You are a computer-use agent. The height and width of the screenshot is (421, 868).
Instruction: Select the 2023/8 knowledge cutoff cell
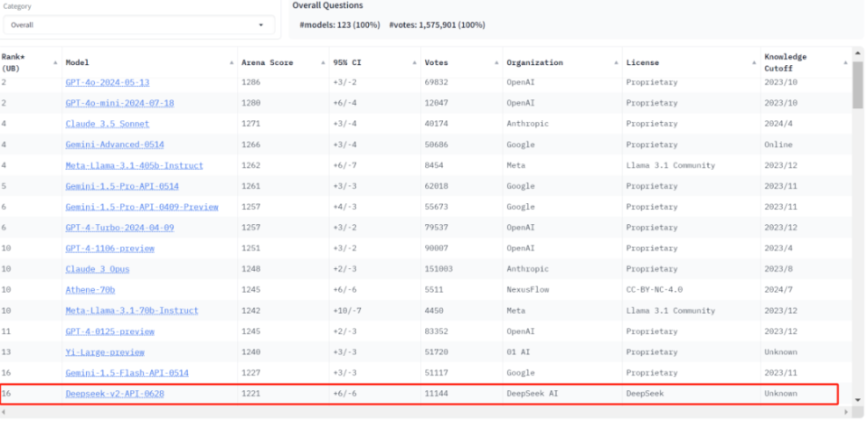778,269
